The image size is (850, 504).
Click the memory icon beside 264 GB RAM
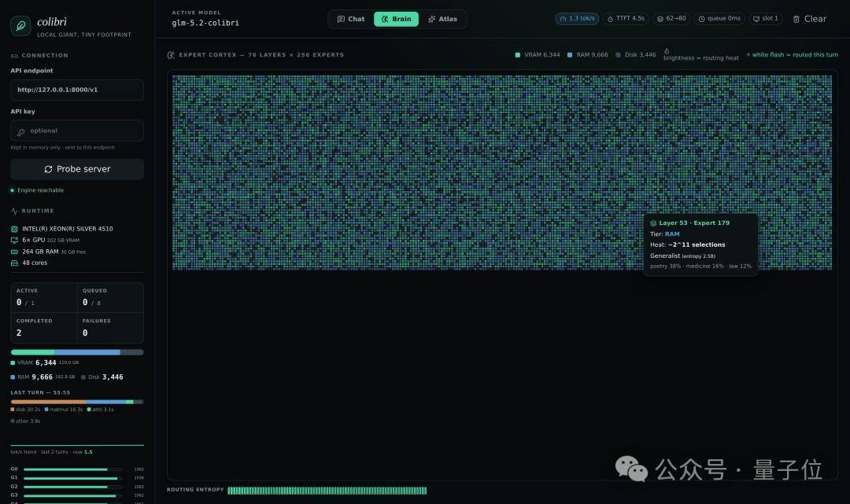tap(14, 252)
